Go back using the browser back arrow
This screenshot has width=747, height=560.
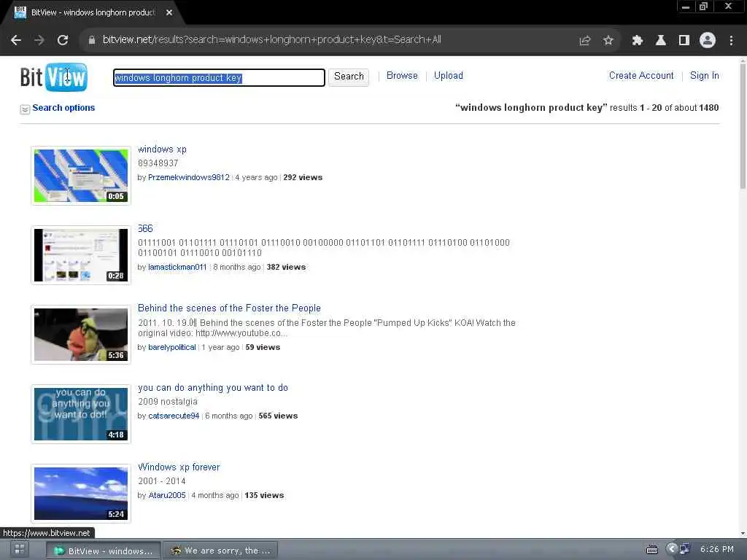pyautogui.click(x=16, y=41)
